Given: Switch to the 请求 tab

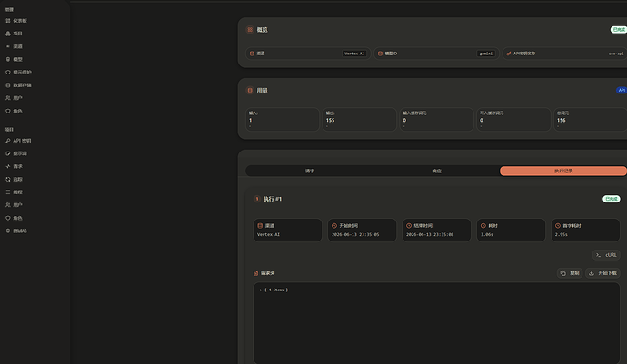Looking at the screenshot, I should coord(310,171).
